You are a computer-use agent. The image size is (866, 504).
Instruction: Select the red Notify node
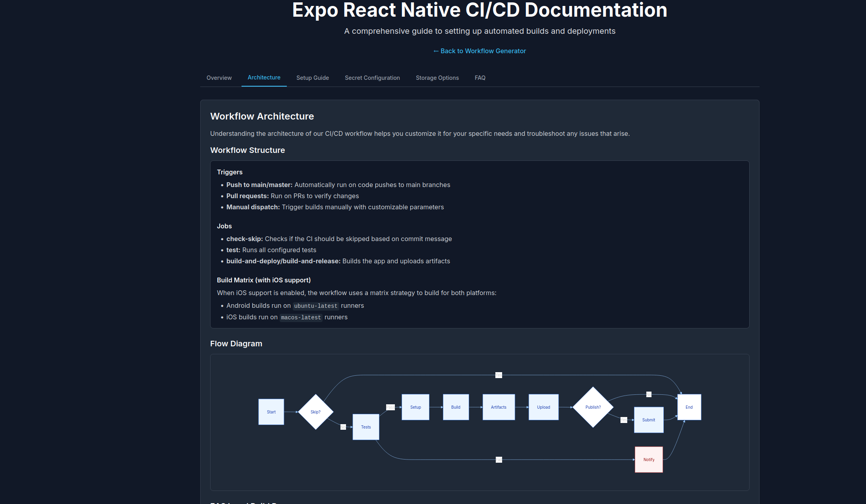[649, 460]
